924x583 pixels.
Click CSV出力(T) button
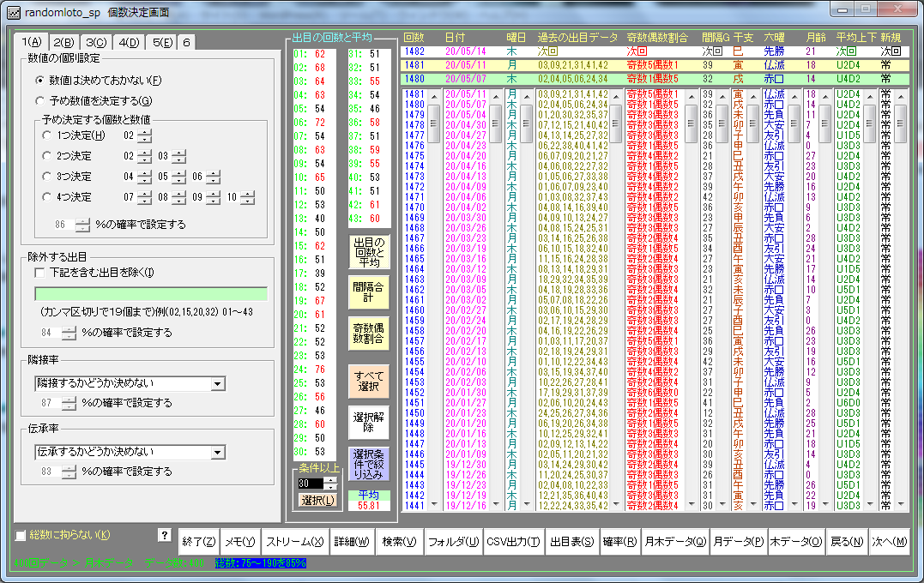click(x=513, y=542)
